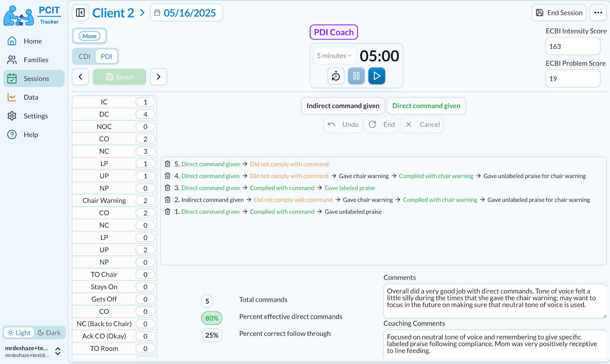
Task: Select the Mom caregiver chip
Action: click(89, 36)
